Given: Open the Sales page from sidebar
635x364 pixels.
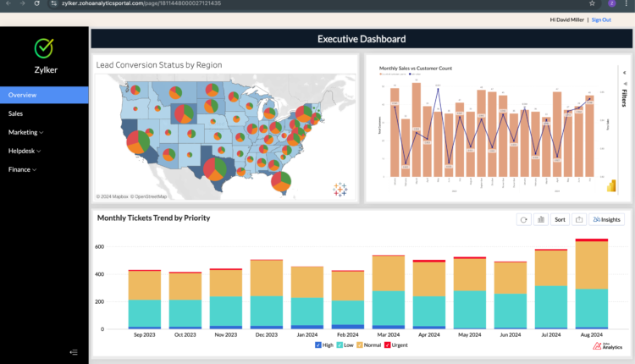Looking at the screenshot, I should click(16, 113).
